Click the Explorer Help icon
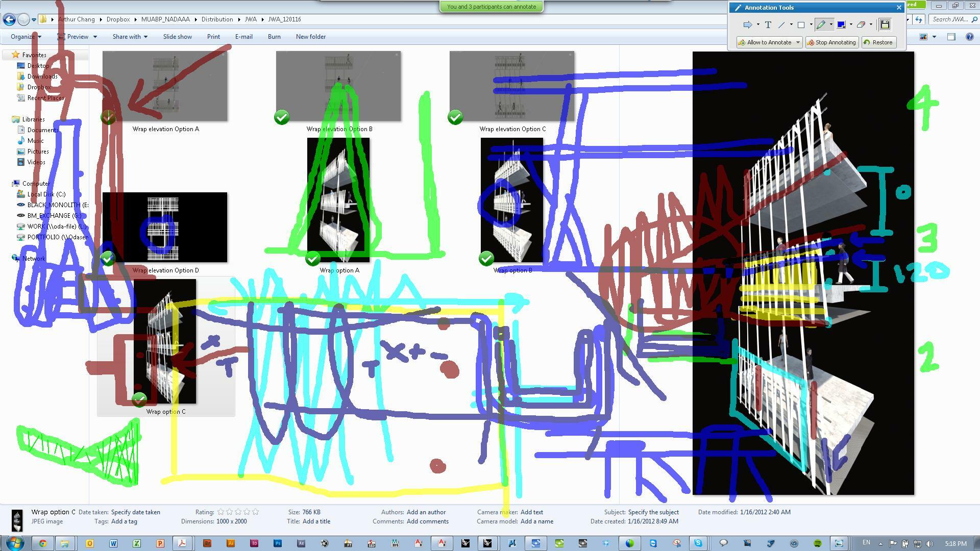This screenshot has width=980, height=551. (x=970, y=37)
